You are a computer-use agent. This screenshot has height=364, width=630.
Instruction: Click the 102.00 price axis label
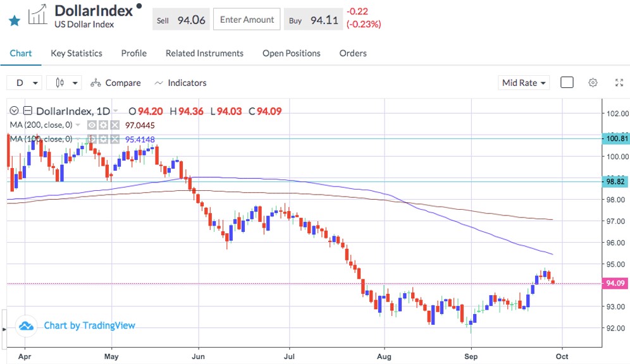(x=617, y=114)
